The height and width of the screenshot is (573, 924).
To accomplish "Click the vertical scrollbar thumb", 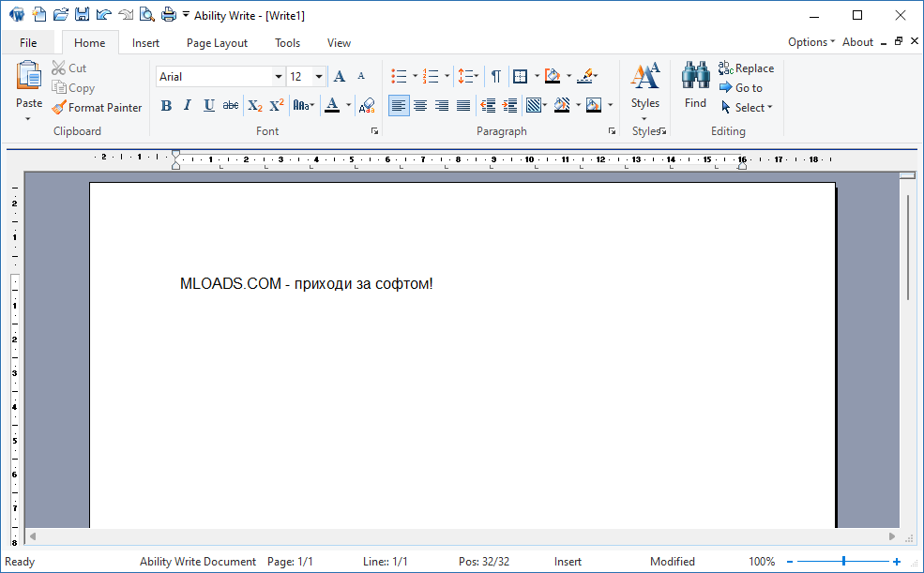I will [907, 248].
